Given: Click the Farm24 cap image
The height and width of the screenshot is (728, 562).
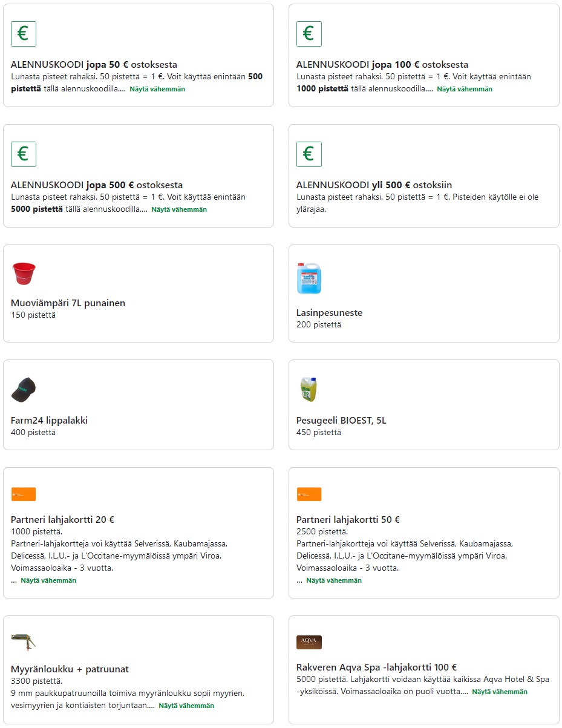Looking at the screenshot, I should (24, 390).
